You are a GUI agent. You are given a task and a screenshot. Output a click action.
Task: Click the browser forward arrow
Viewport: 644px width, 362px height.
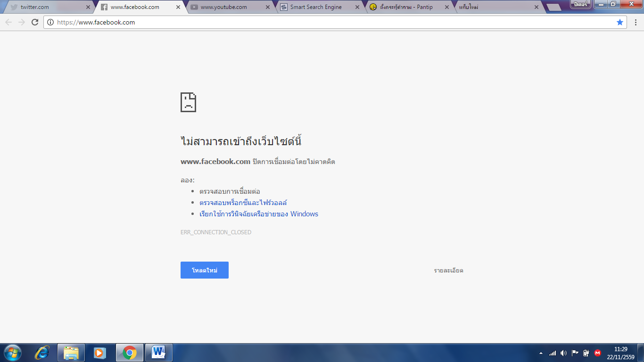tap(22, 22)
